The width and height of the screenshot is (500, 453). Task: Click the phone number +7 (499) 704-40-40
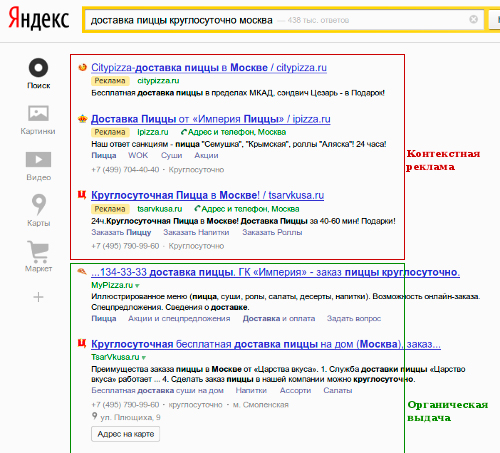[x=125, y=170]
